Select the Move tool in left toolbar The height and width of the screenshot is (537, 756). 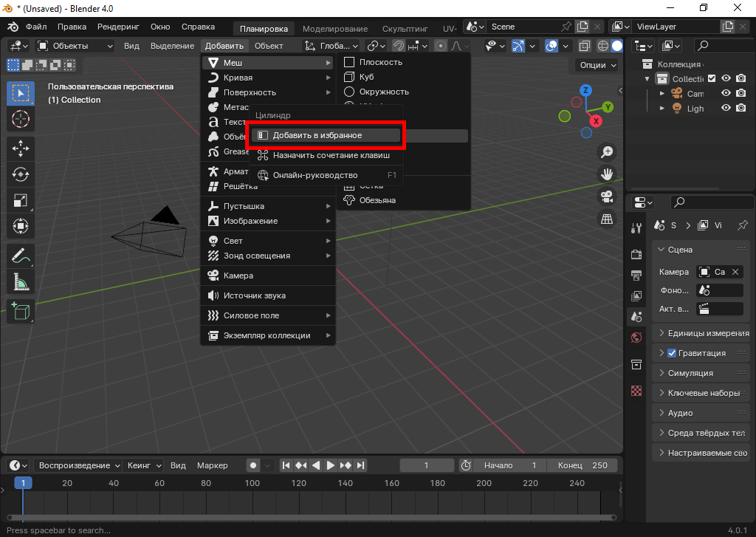pos(21,148)
